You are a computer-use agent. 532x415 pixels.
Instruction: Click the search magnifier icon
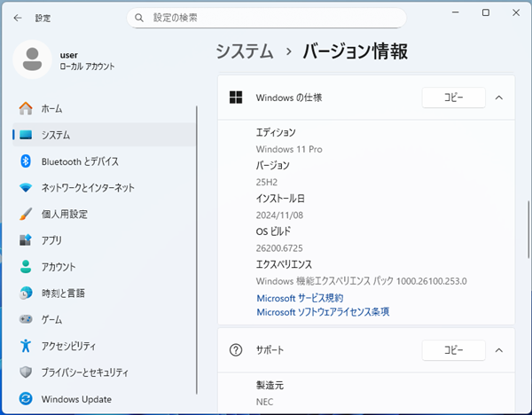click(x=139, y=18)
